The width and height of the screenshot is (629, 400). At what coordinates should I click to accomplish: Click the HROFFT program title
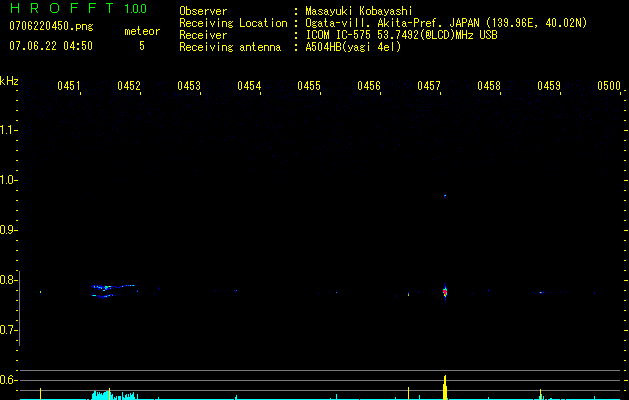coord(63,8)
